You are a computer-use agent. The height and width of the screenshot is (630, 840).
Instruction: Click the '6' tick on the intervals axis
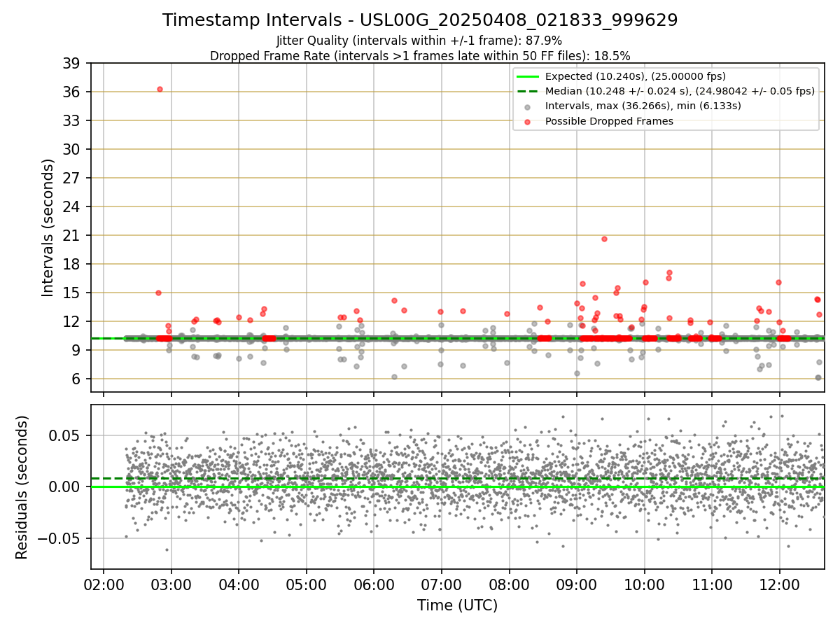click(x=76, y=379)
